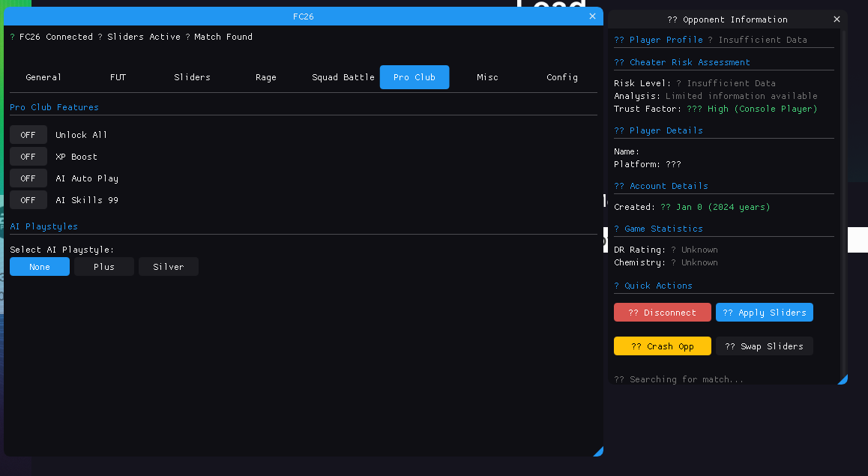Click the Player Profile heading
868x476 pixels.
659,40
